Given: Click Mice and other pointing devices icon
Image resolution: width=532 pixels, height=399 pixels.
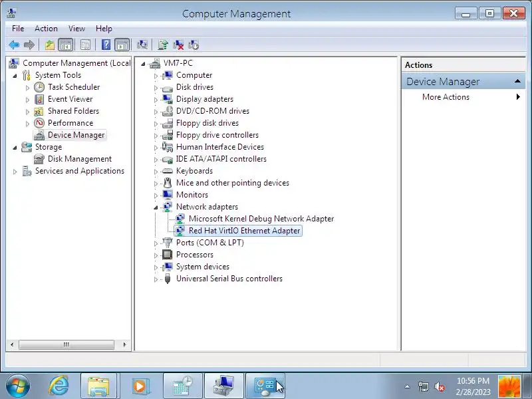Looking at the screenshot, I should click(168, 183).
